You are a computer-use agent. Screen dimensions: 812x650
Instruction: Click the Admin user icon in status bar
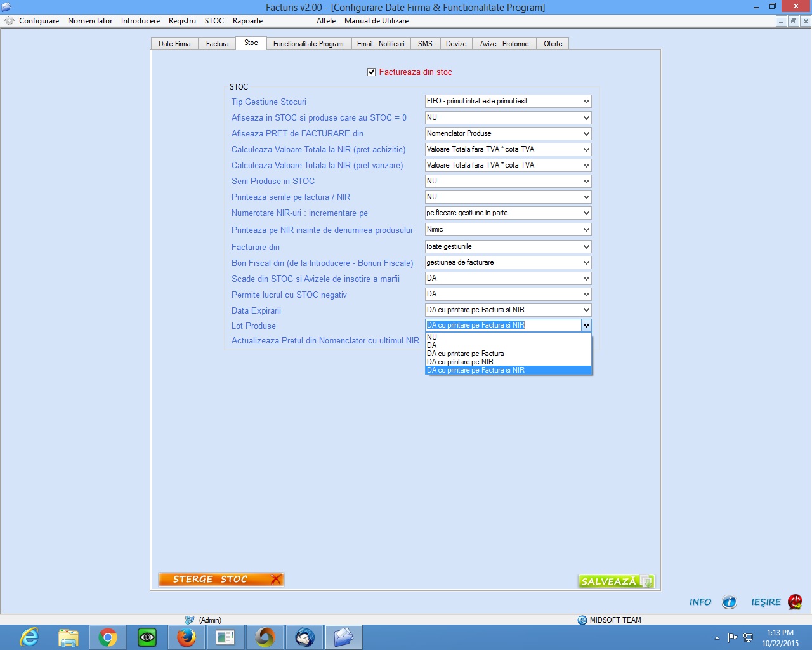click(x=190, y=620)
